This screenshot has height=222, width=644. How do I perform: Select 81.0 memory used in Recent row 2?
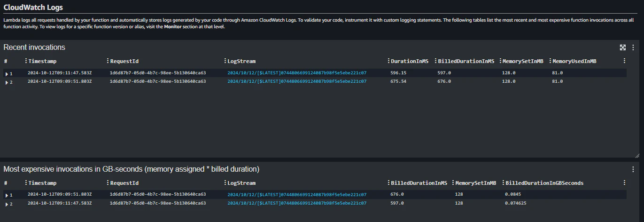pyautogui.click(x=558, y=81)
